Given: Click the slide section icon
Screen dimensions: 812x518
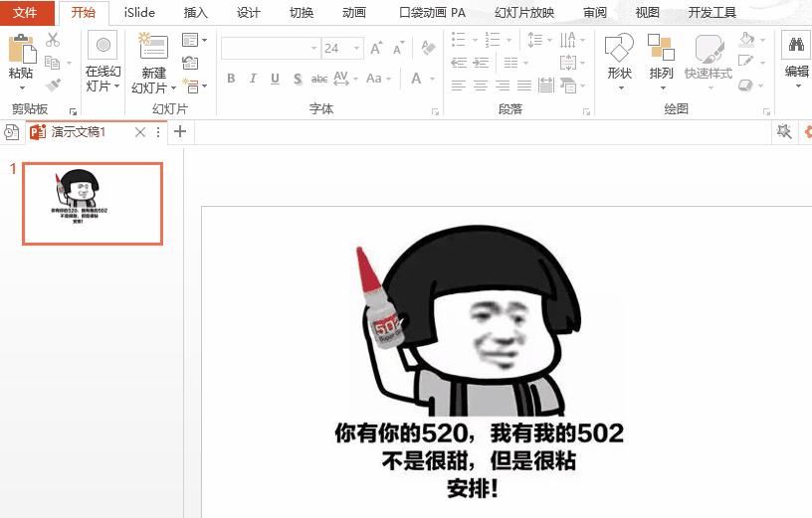Looking at the screenshot, I should tap(191, 86).
